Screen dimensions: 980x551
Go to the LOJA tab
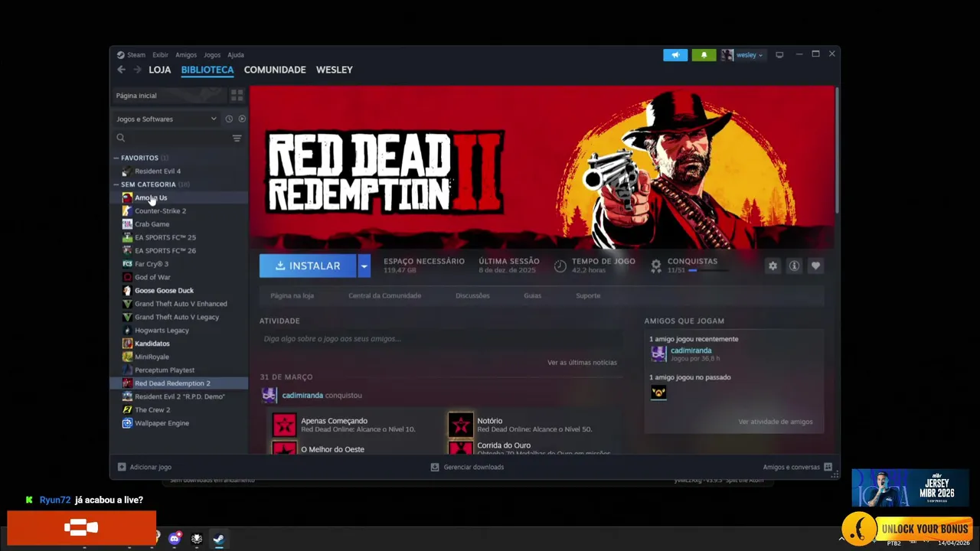click(159, 70)
